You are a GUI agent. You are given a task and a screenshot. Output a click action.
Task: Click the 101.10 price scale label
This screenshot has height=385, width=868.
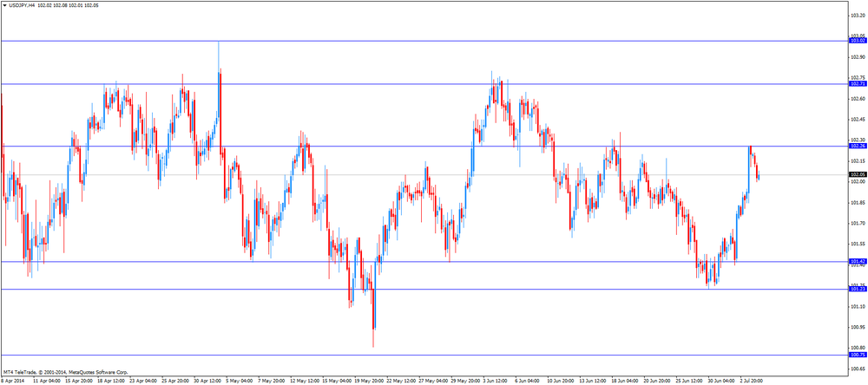pos(858,306)
